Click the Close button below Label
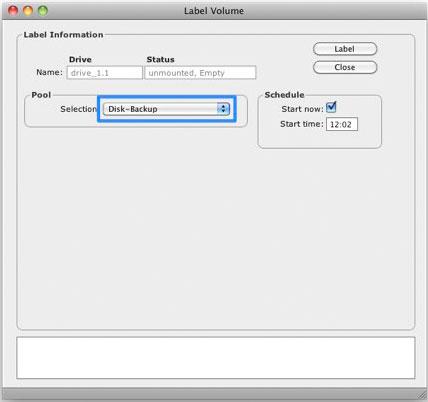This screenshot has height=402, width=428. pyautogui.click(x=345, y=67)
